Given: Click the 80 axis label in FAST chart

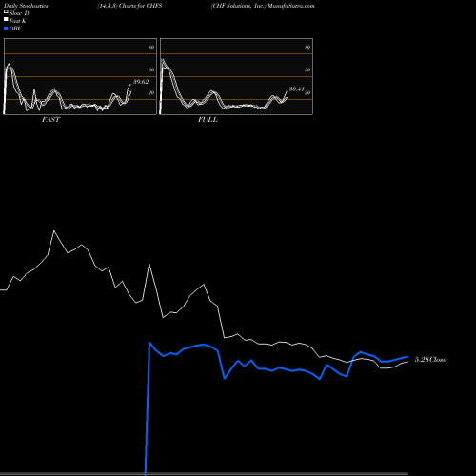Looking at the screenshot, I should click(151, 47).
